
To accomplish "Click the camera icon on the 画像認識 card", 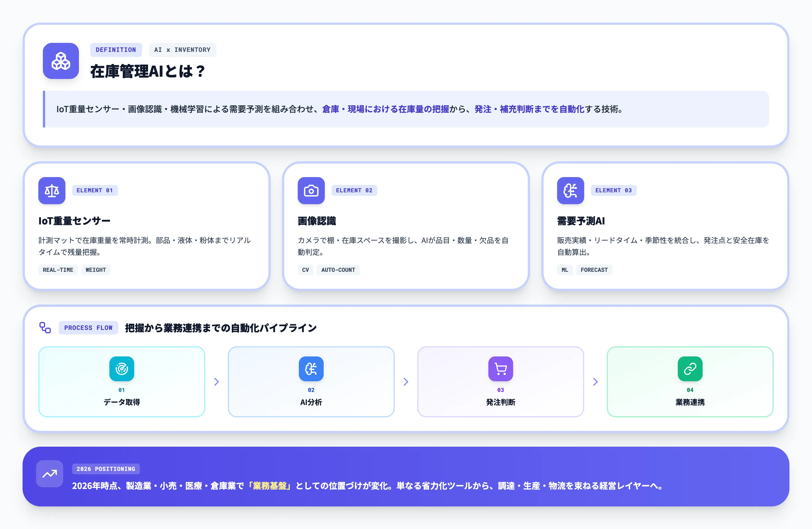I will tap(311, 191).
